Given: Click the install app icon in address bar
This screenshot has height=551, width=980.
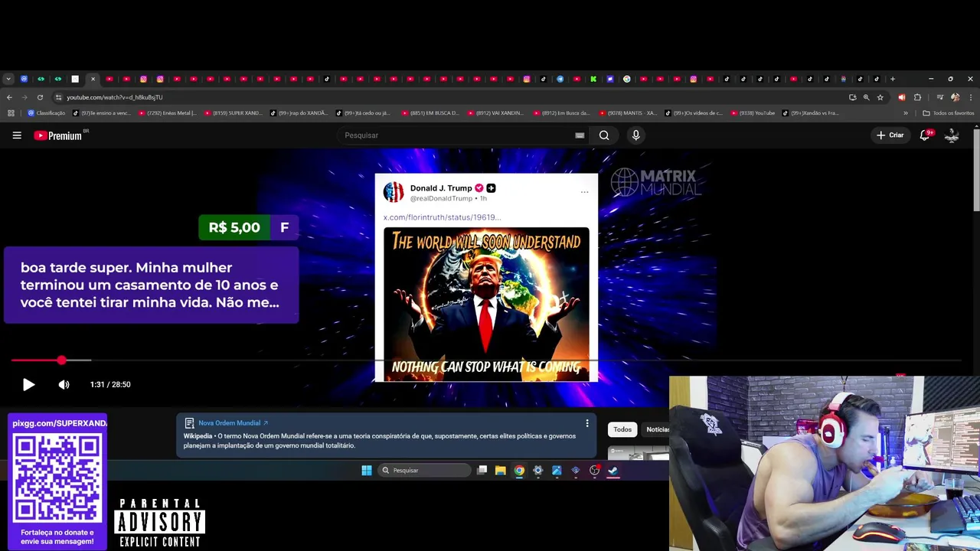Looking at the screenshot, I should [x=852, y=97].
